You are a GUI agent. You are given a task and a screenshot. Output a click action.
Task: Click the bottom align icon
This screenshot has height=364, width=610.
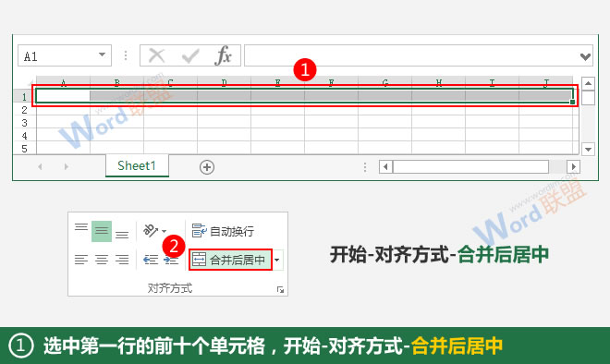point(122,235)
